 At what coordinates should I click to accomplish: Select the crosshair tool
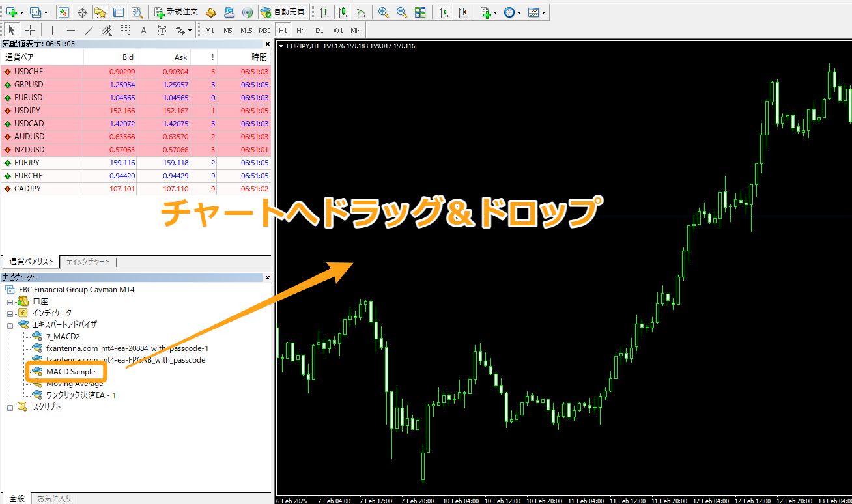click(30, 30)
